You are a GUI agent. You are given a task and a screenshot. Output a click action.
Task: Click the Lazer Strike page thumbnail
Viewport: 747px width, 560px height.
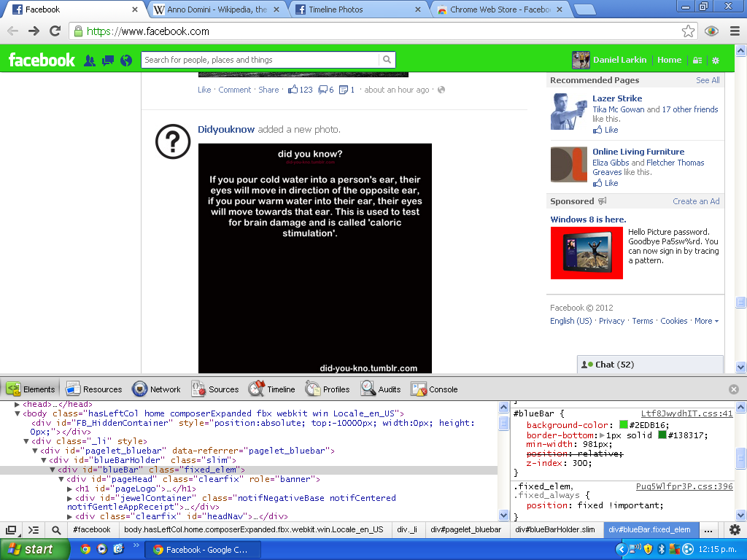point(569,112)
